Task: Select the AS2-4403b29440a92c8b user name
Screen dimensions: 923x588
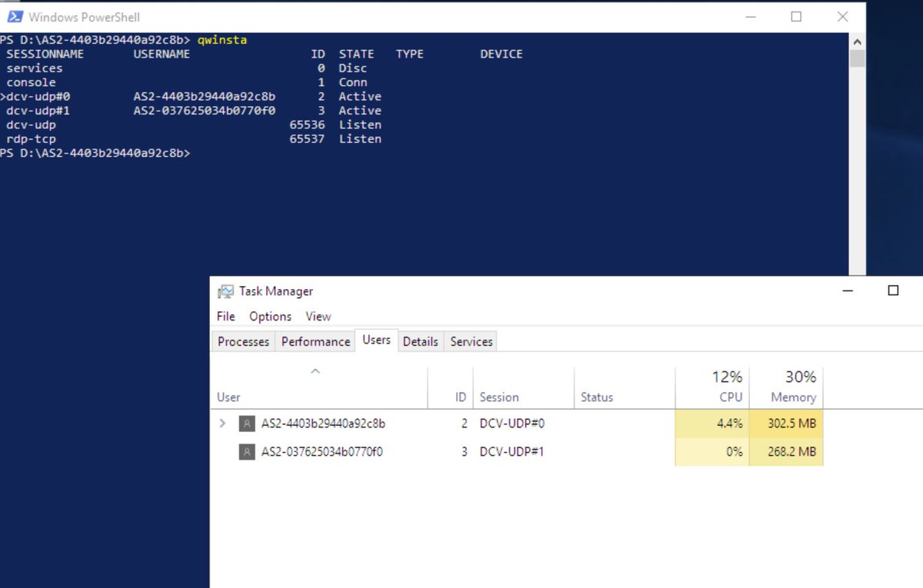Action: point(323,424)
